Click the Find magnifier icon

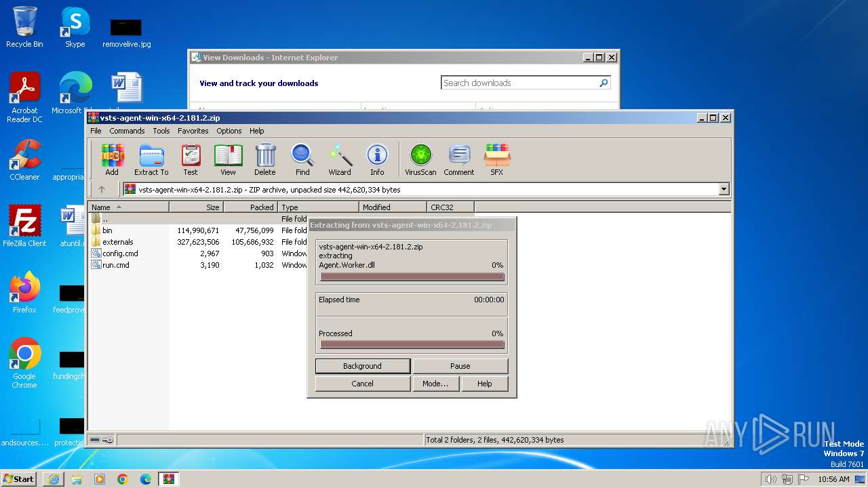pyautogui.click(x=302, y=160)
